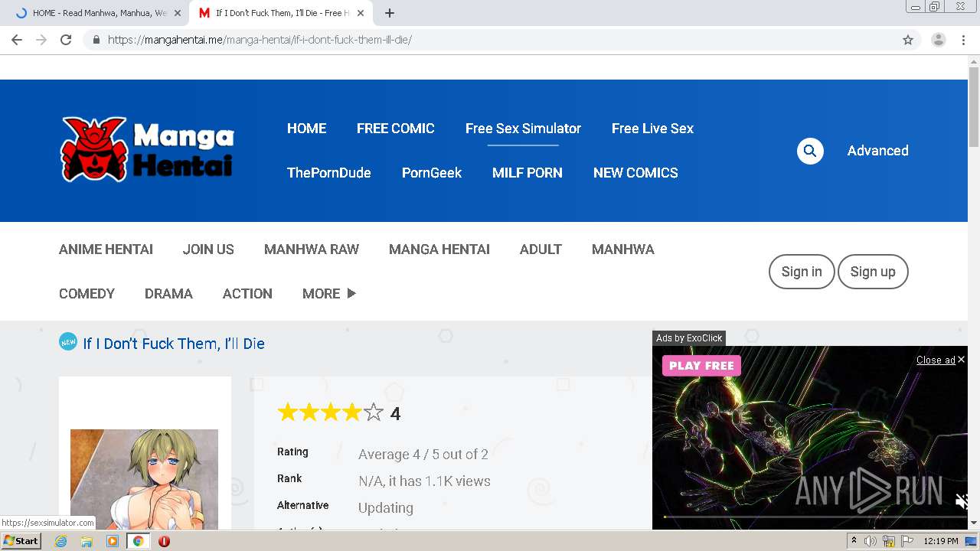Select the COMEDY genre
This screenshot has width=980, height=551.
tap(87, 294)
